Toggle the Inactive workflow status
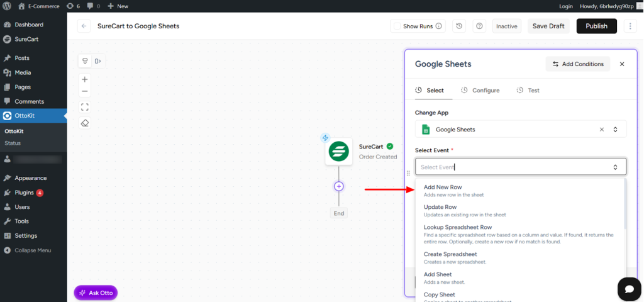Image resolution: width=644 pixels, height=302 pixels. click(x=506, y=26)
